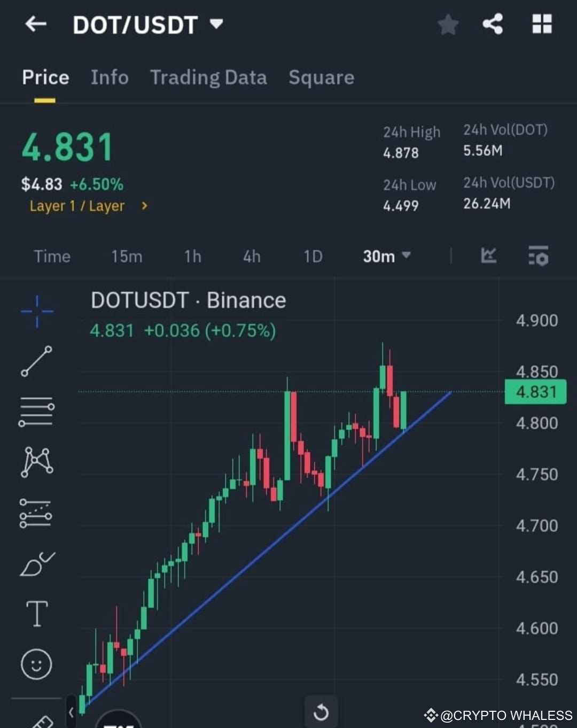This screenshot has width=577, height=728.
Task: Switch to the Info tab
Action: click(110, 78)
